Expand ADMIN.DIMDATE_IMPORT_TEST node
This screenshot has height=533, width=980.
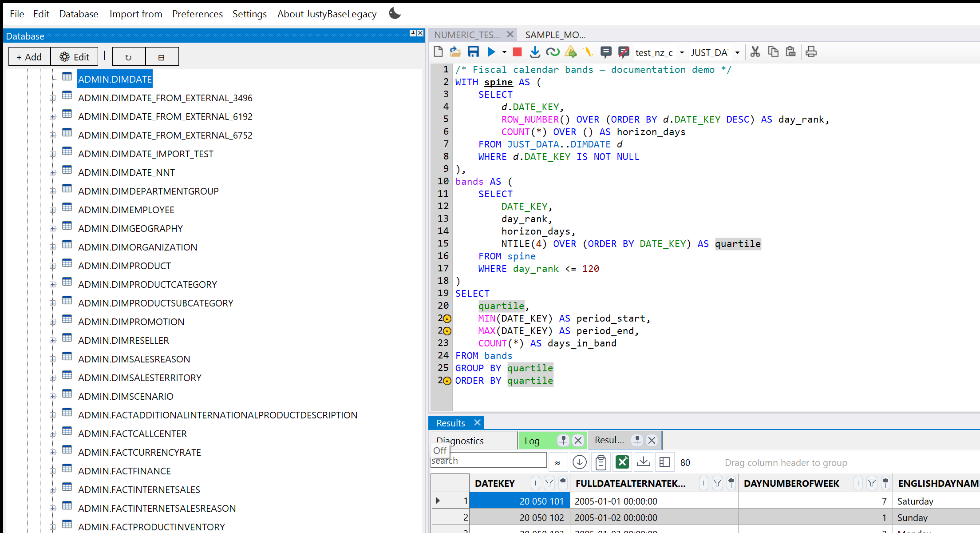point(53,154)
